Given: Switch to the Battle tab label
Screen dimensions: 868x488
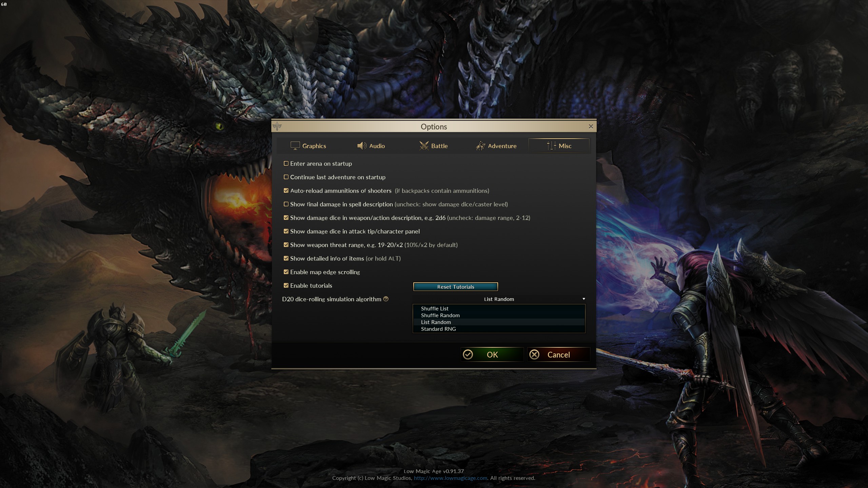Looking at the screenshot, I should (x=439, y=146).
